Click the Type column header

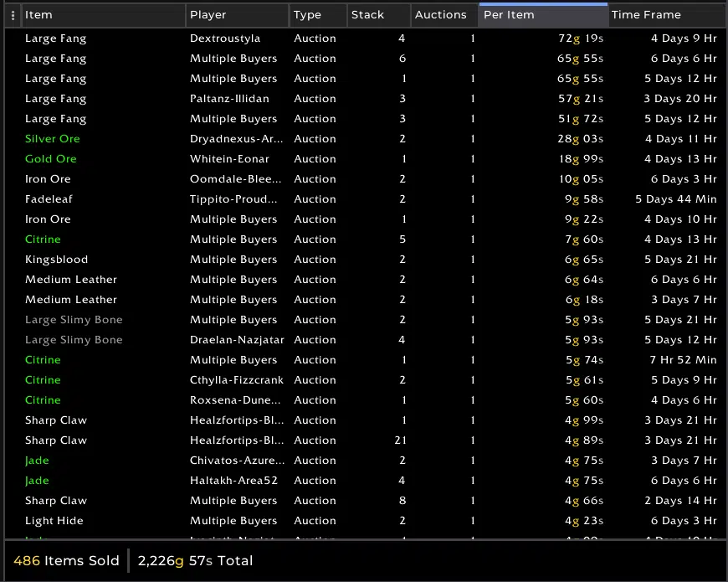(317, 15)
